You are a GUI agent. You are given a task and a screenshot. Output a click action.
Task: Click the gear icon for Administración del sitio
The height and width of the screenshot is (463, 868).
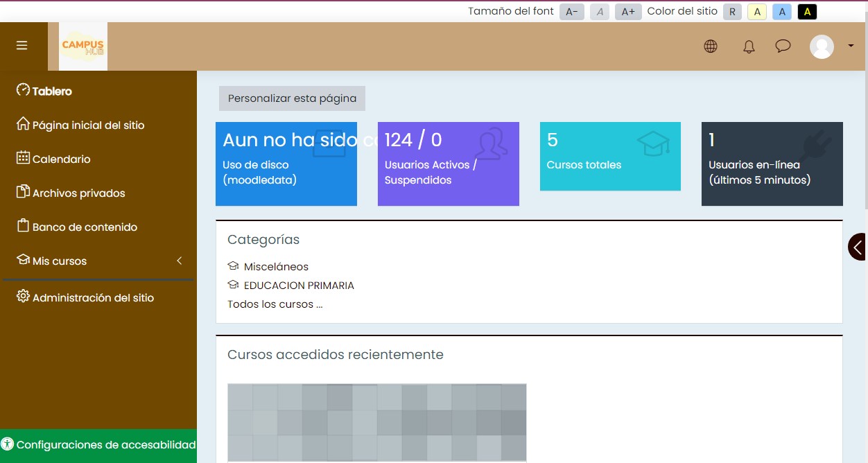click(23, 297)
